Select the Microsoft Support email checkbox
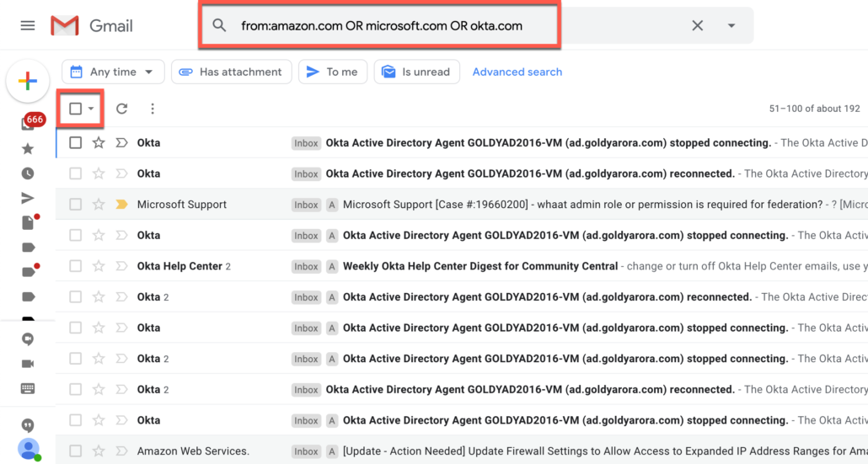The image size is (868, 464). tap(75, 205)
